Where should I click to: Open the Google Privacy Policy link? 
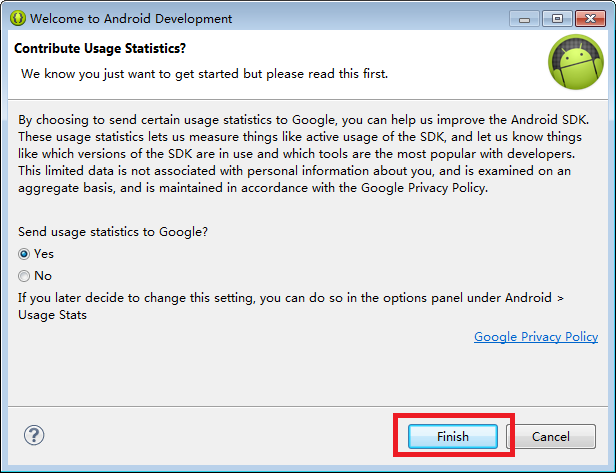(x=536, y=337)
